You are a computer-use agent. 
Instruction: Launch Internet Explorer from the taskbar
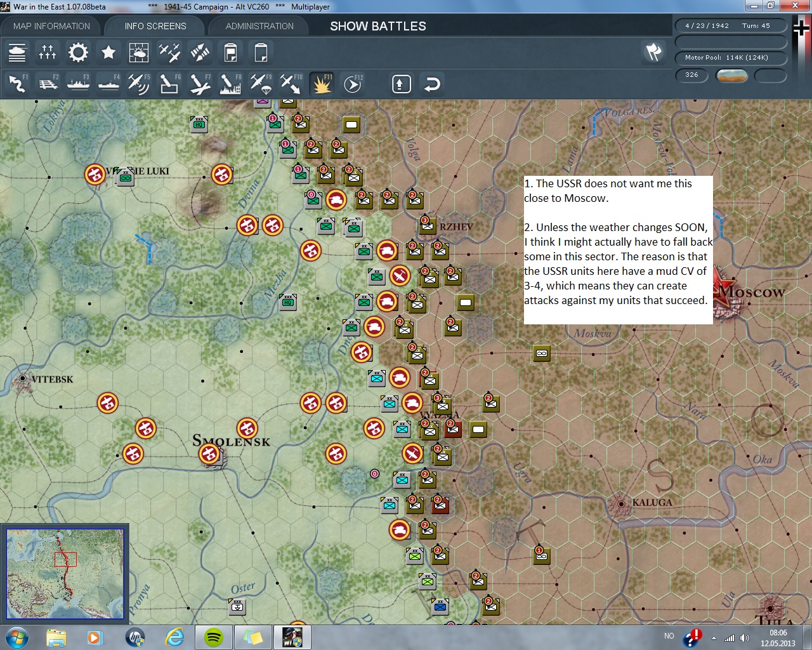click(x=174, y=637)
